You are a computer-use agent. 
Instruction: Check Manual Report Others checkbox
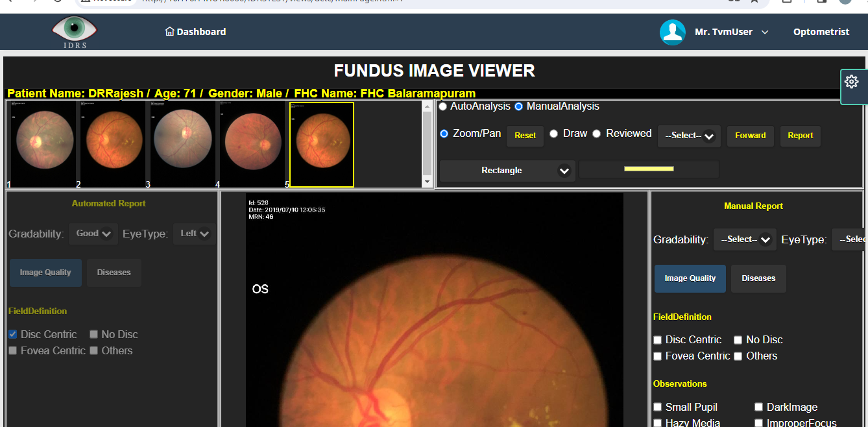[738, 356]
